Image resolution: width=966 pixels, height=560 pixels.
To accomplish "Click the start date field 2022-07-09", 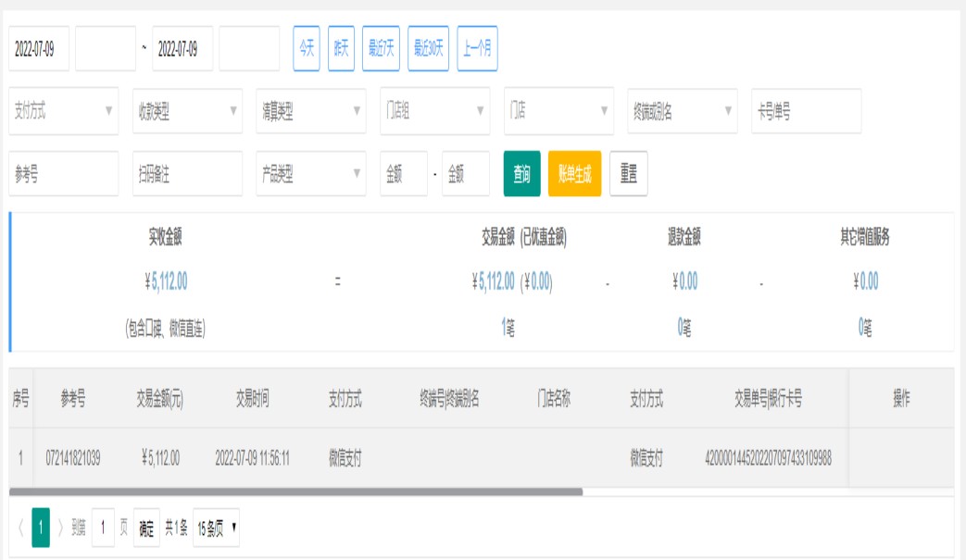I will click(40, 49).
